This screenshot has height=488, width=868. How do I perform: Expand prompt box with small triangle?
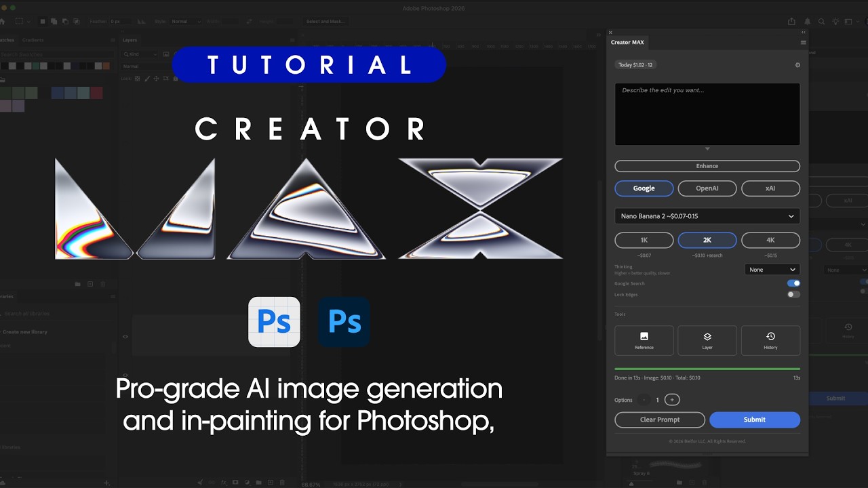(707, 149)
